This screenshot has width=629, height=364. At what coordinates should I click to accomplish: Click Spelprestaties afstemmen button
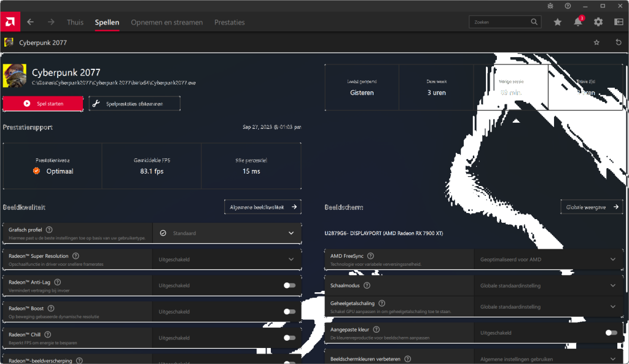135,103
